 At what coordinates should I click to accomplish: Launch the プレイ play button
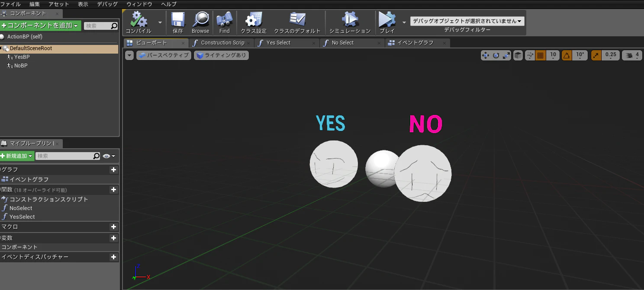387,22
